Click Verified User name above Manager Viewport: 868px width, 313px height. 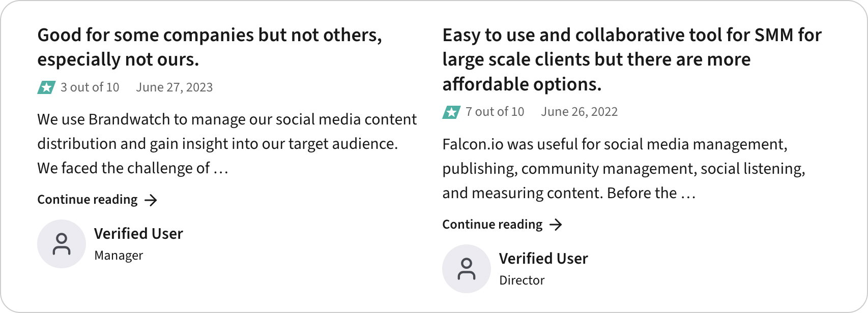click(x=138, y=234)
